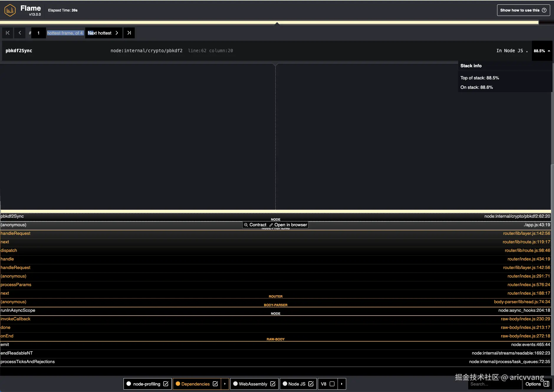Enable the V8 checkbox

[332, 384]
